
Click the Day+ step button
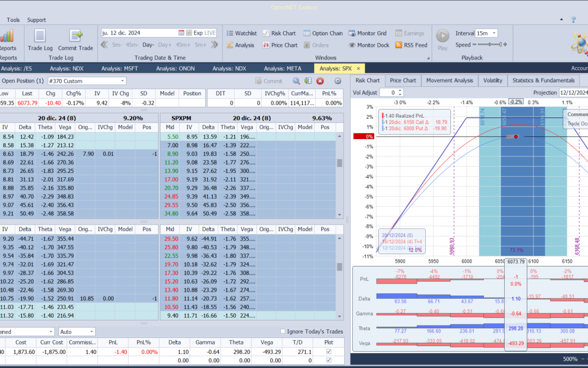tap(164, 45)
